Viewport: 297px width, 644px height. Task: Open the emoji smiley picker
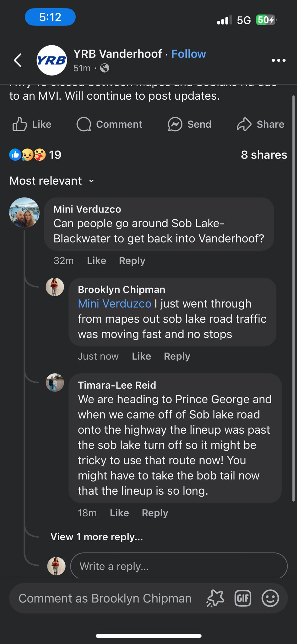[270, 598]
